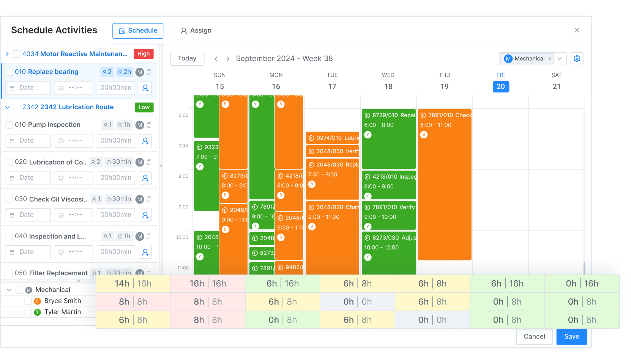Viewport: 631px width, 364px height.
Task: Open the calendar settings gear
Action: 577,58
